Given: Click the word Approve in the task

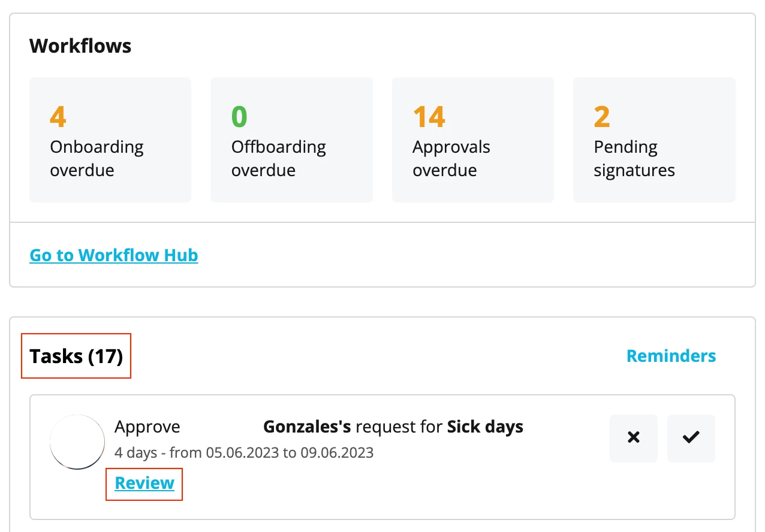Looking at the screenshot, I should click(x=147, y=427).
